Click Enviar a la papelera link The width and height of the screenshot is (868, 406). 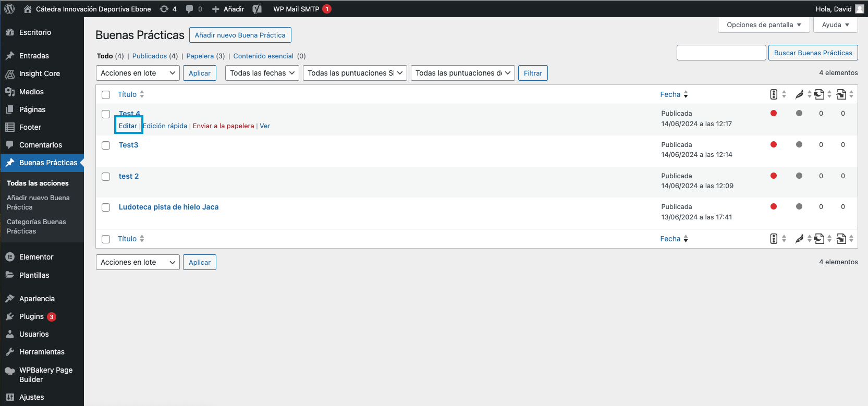click(223, 126)
